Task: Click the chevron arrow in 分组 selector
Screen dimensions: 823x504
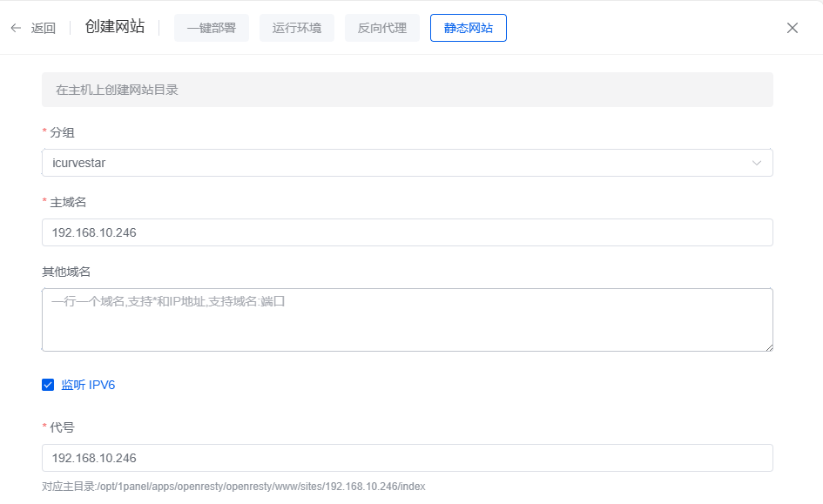Action: point(757,163)
